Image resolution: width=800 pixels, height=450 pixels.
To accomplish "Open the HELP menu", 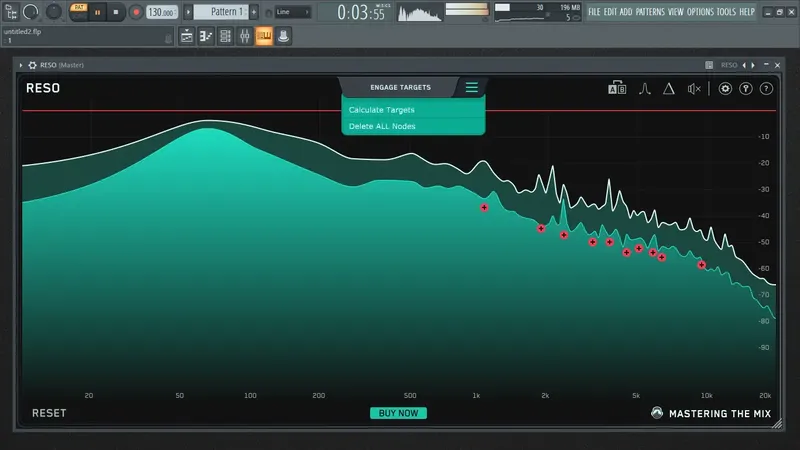I will [x=747, y=12].
